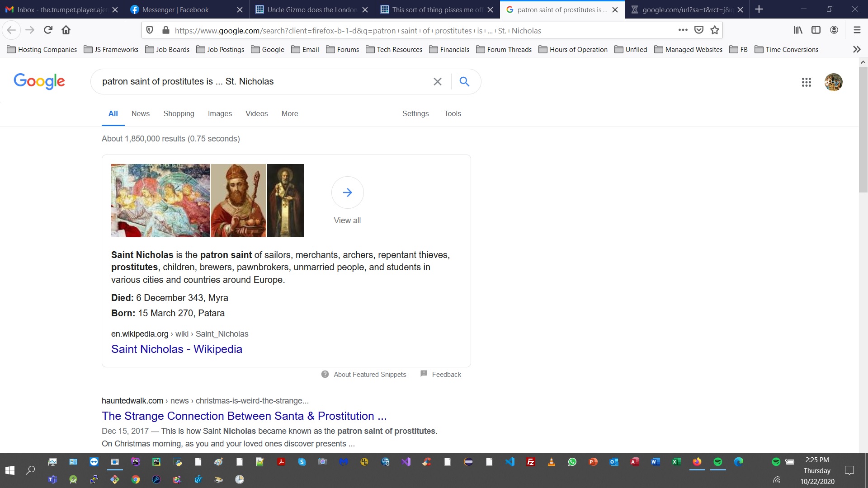
Task: Open Google Chrome from the taskbar
Action: 136,479
